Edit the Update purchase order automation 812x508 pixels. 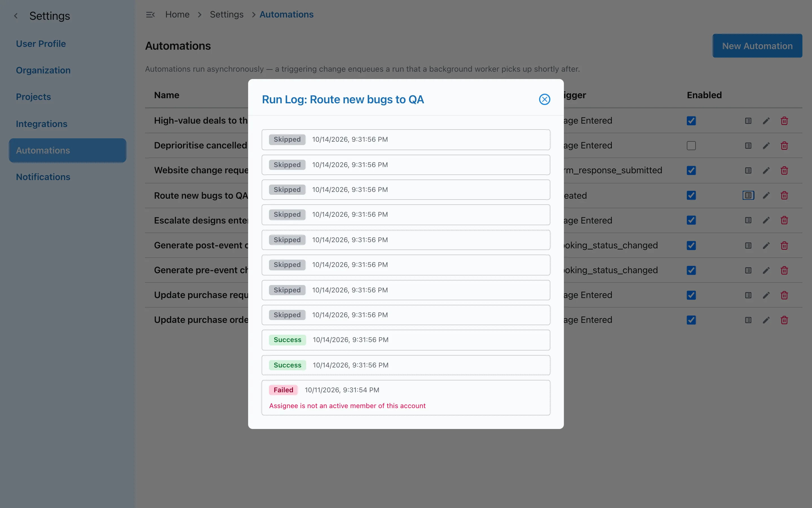click(766, 320)
